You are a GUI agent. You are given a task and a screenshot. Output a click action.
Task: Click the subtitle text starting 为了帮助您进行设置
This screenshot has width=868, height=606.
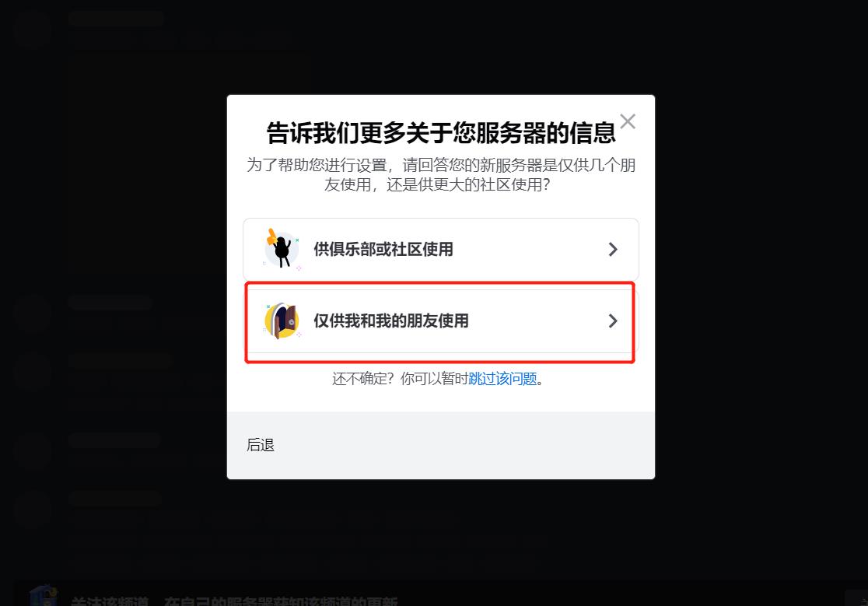pos(441,174)
